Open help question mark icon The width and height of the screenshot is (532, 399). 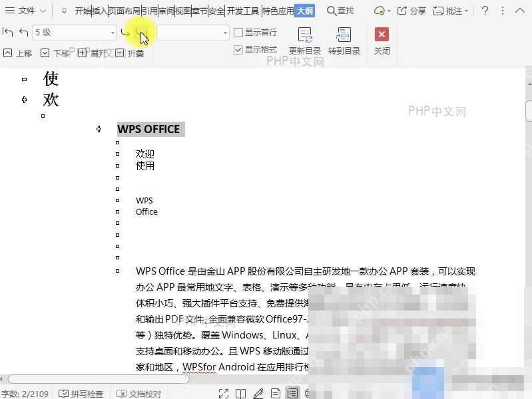coord(485,11)
